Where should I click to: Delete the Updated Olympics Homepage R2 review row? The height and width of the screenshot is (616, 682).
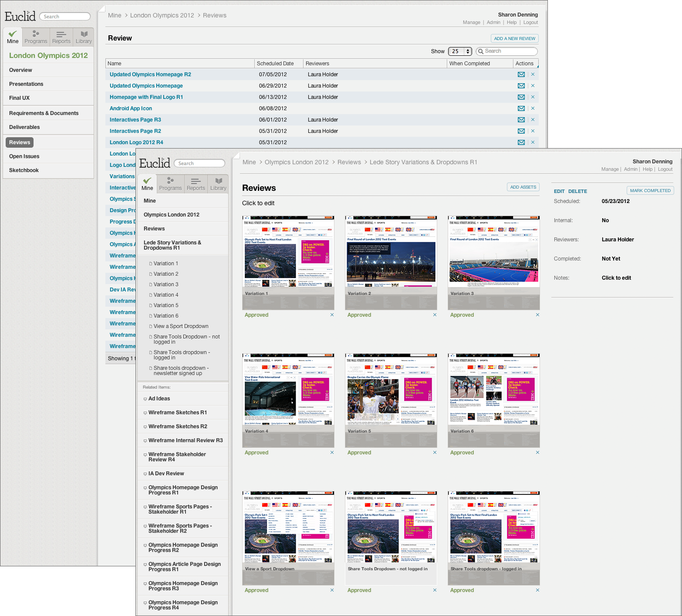(x=533, y=74)
